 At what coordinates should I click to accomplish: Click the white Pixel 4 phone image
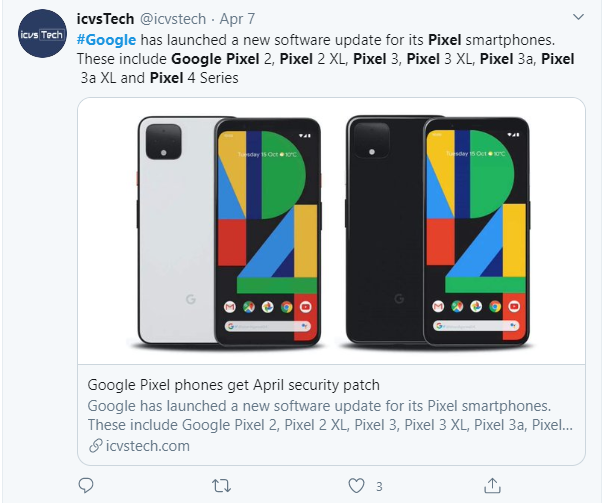click(x=230, y=231)
